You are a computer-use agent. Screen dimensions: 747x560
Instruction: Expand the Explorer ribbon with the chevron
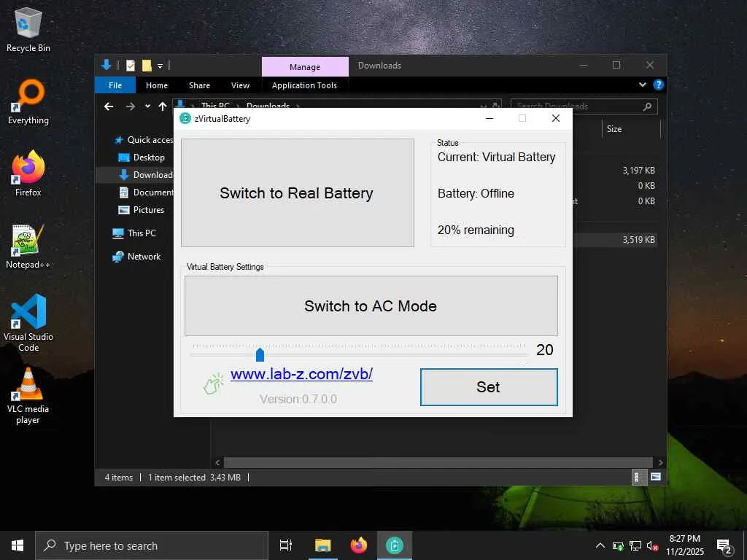642,85
